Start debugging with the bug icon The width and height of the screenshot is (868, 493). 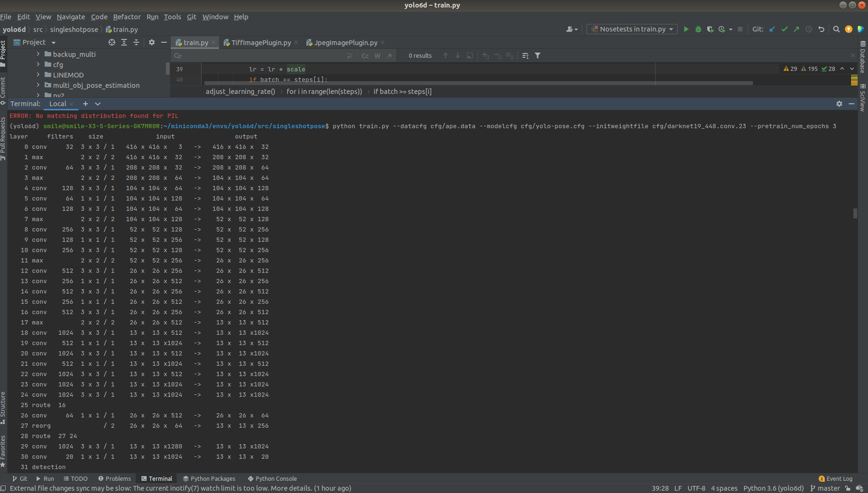point(698,29)
